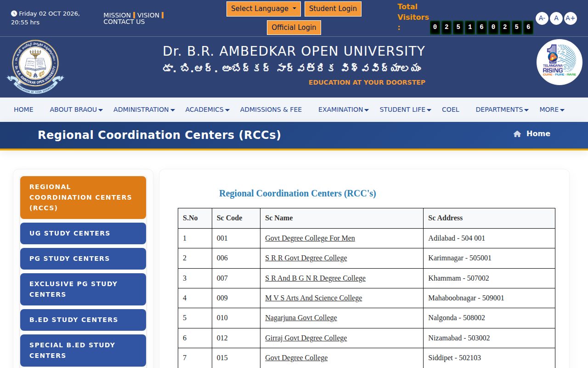Open the Contact Us link
The image size is (588, 368).
click(x=124, y=22)
